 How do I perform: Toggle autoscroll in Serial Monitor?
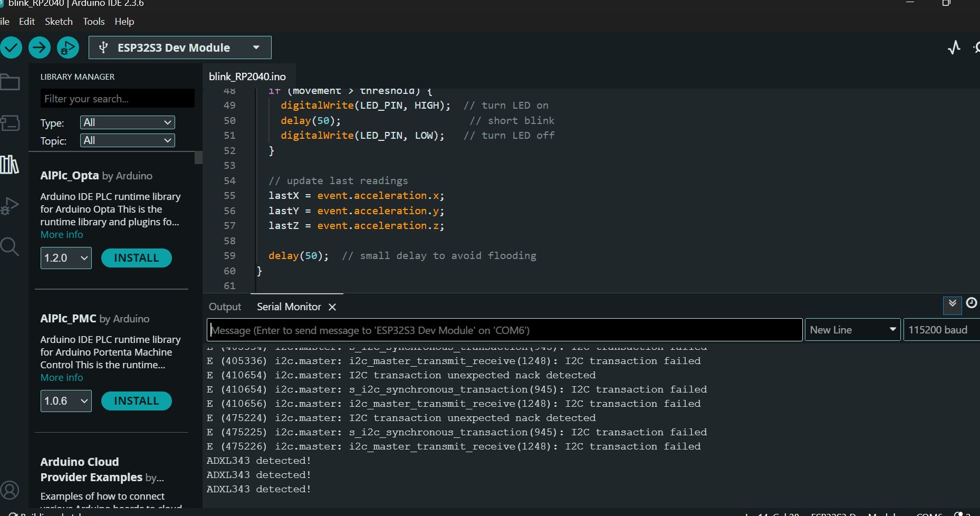tap(952, 304)
